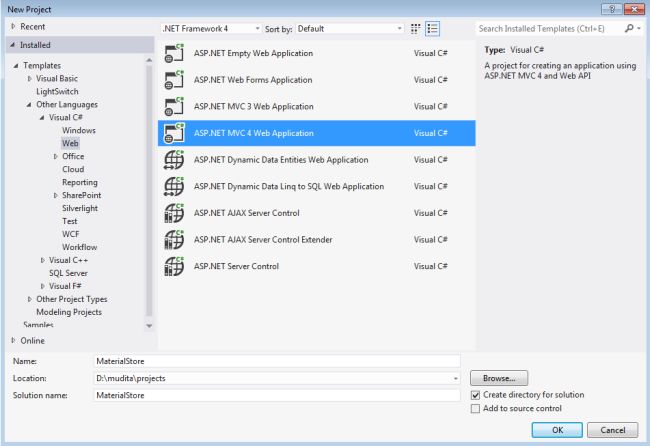Viewport: 650px width, 446px height.
Task: Expand the Recent section
Action: (x=13, y=27)
